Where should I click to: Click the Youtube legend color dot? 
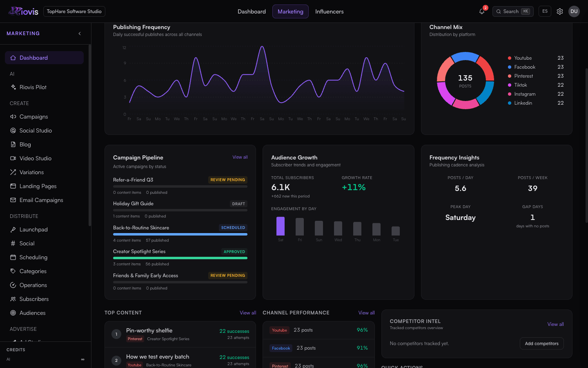(510, 58)
